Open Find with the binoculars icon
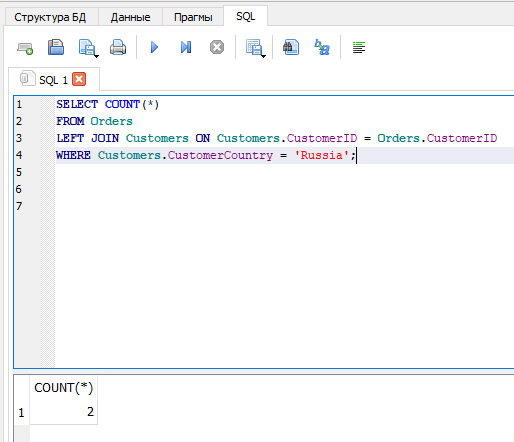 click(x=291, y=47)
